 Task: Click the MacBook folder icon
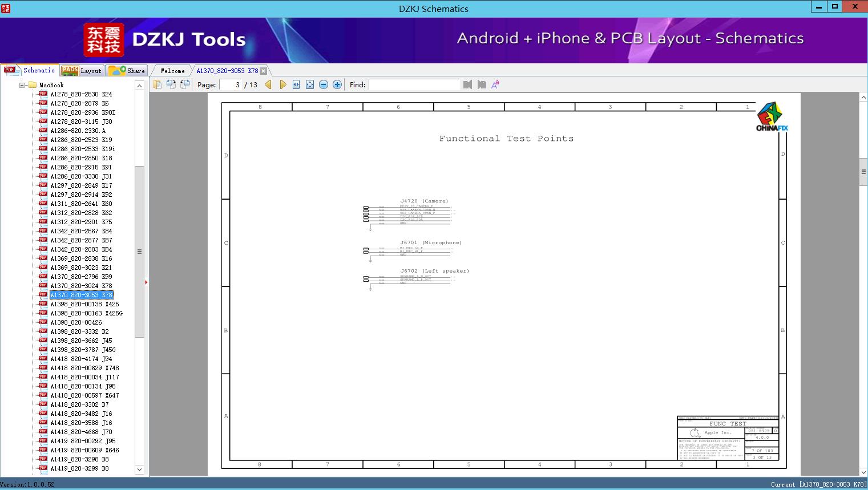point(33,85)
